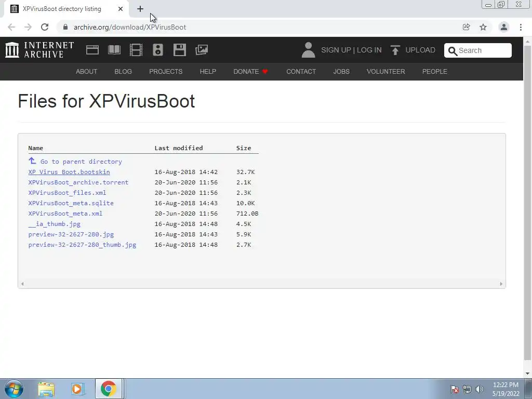The width and height of the screenshot is (532, 399).
Task: Share this page icon in address bar
Action: pyautogui.click(x=466, y=27)
